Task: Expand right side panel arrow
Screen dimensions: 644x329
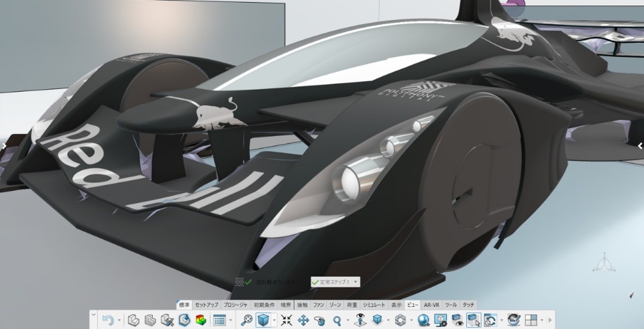Action: [x=640, y=145]
